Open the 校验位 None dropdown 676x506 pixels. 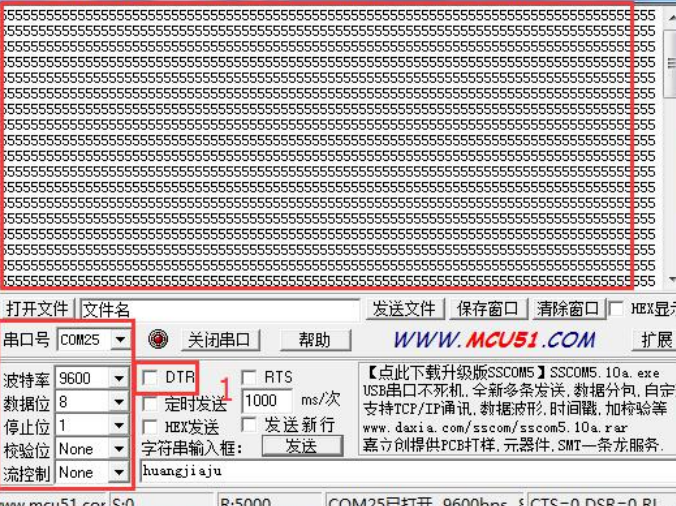tap(119, 449)
